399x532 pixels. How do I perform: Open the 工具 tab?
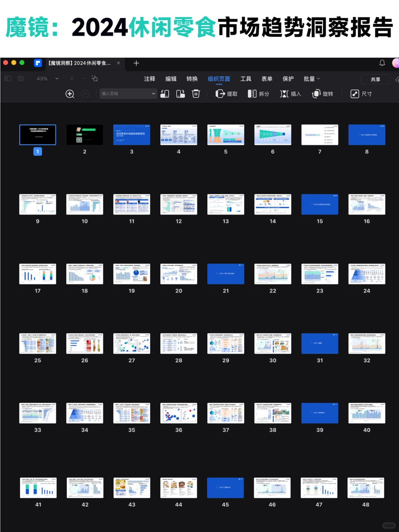click(x=246, y=79)
